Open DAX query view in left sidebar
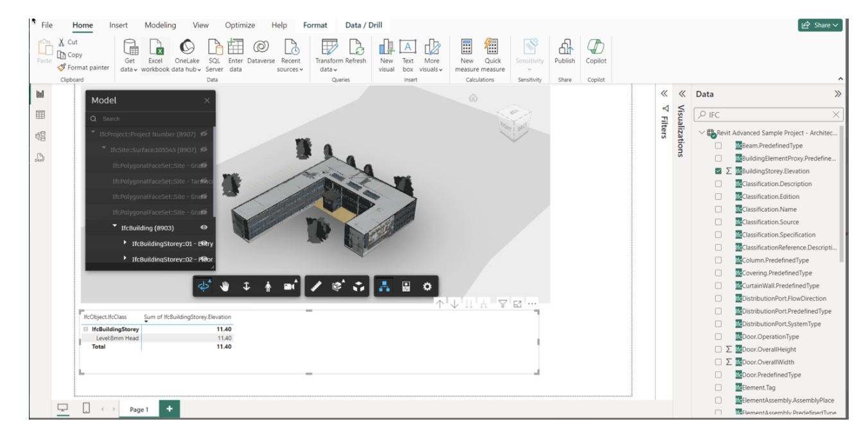 tap(40, 157)
